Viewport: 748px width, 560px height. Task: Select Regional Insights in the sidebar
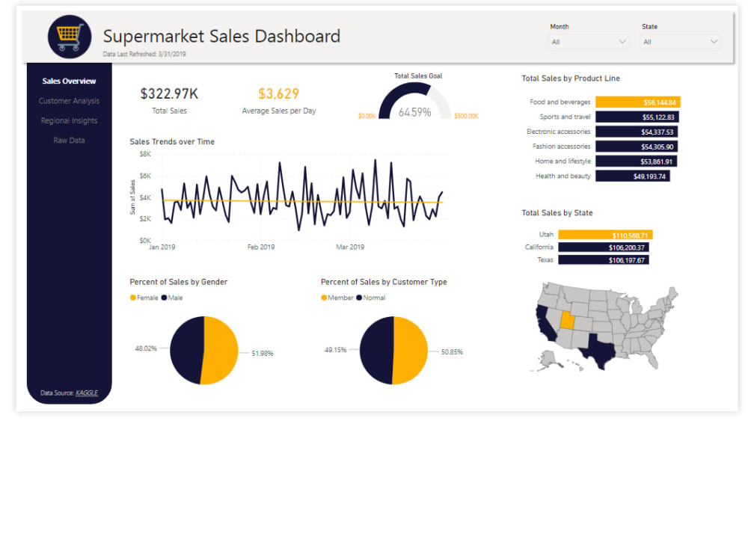68,120
